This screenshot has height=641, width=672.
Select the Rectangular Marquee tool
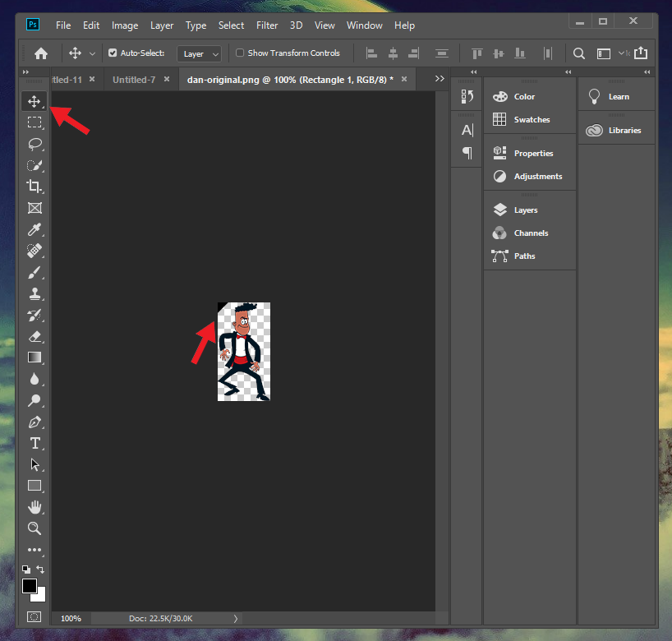tap(35, 122)
